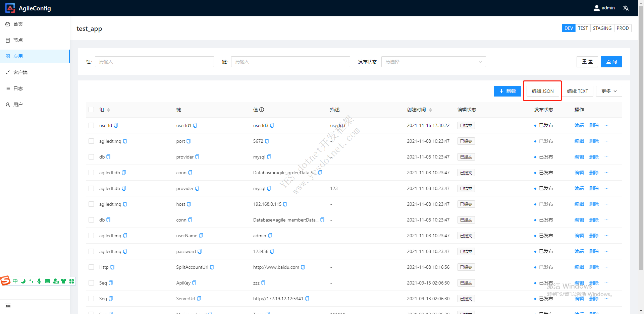Screen dimensions: 644x314
Task: Open more actions for userId row
Action: (606, 125)
